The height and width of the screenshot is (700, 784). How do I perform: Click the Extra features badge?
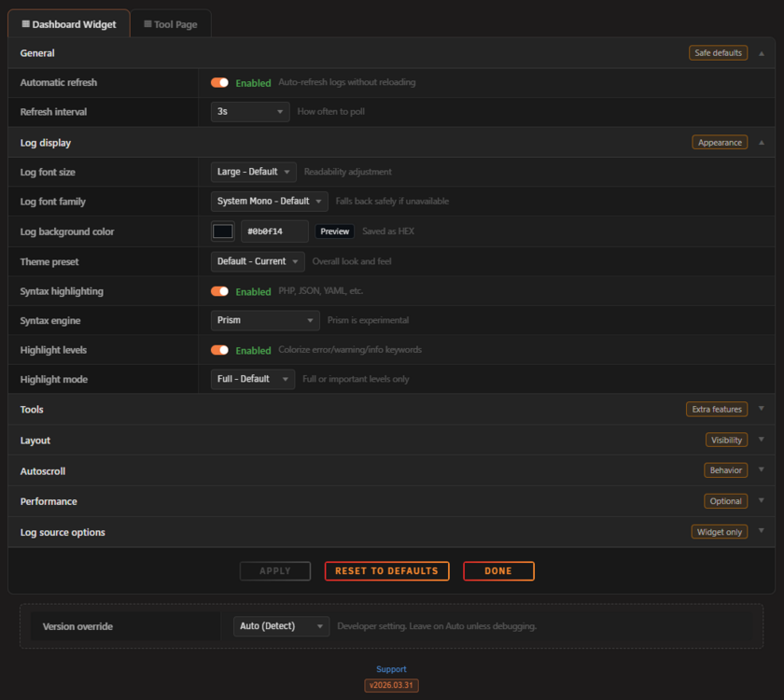(717, 409)
